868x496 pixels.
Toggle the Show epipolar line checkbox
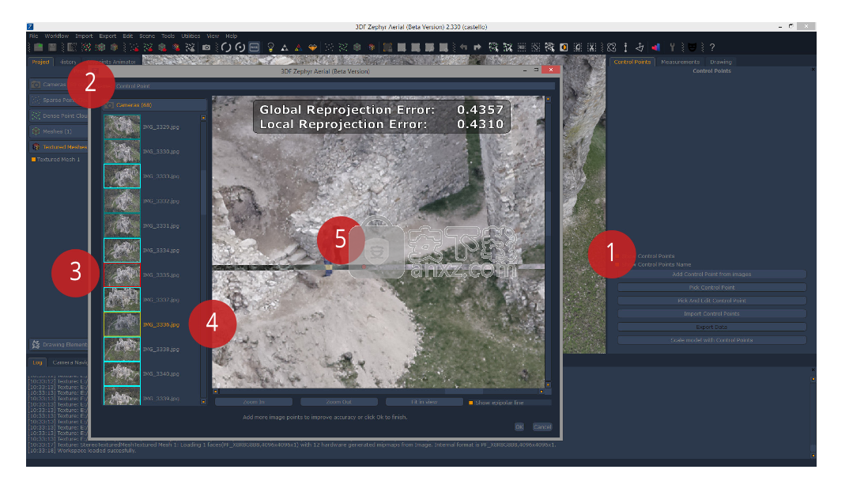pos(471,403)
